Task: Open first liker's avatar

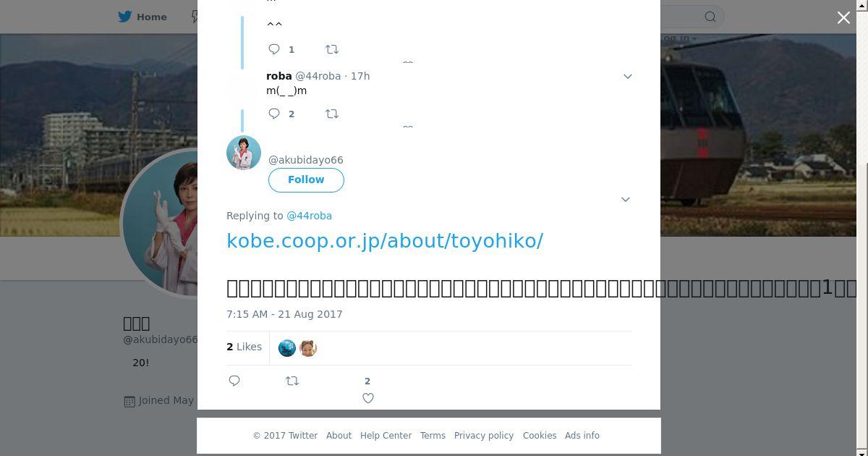Action: point(287,348)
